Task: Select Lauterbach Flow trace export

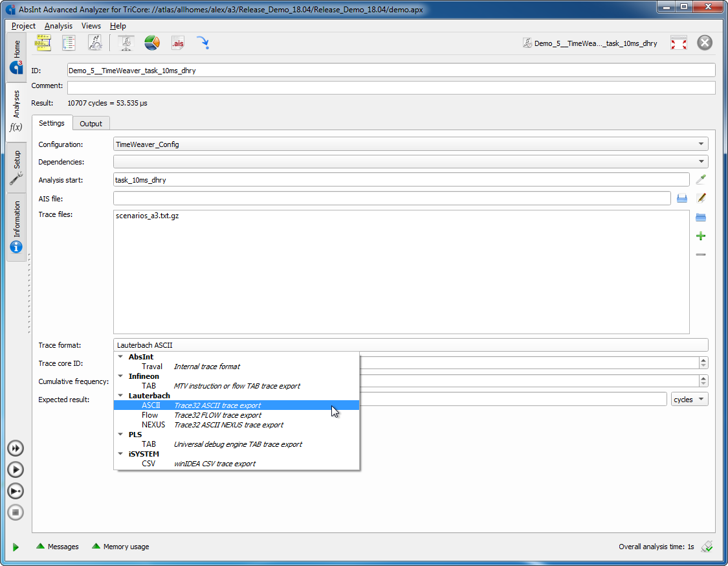Action: [x=236, y=415]
